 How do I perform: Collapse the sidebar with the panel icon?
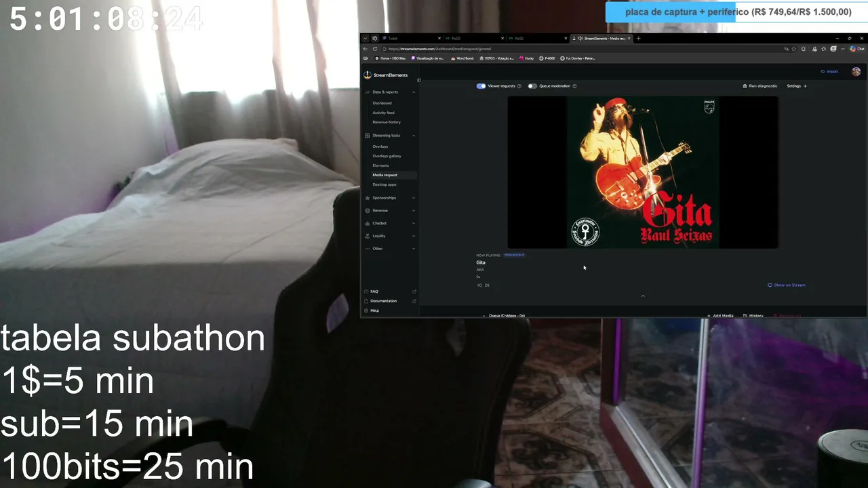[418, 80]
